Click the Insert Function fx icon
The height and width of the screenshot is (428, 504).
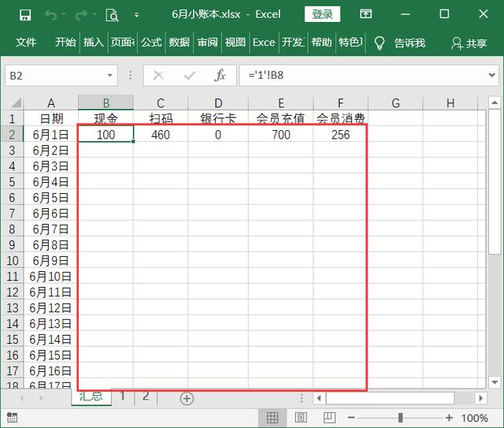(220, 76)
